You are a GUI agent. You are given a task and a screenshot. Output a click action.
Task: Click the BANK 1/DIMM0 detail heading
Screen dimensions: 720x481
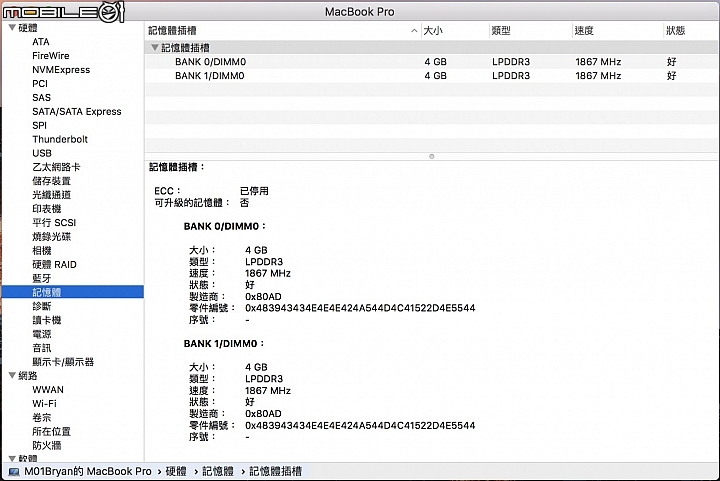224,344
